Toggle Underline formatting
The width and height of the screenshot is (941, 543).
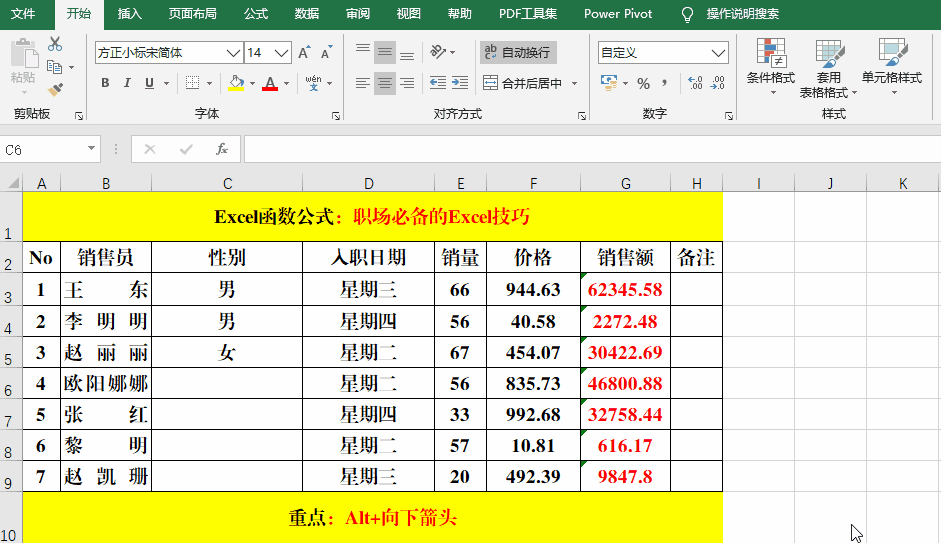pos(149,83)
